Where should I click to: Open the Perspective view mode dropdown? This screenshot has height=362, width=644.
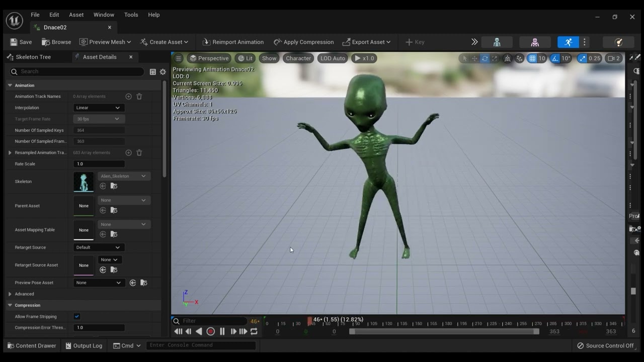208,58
